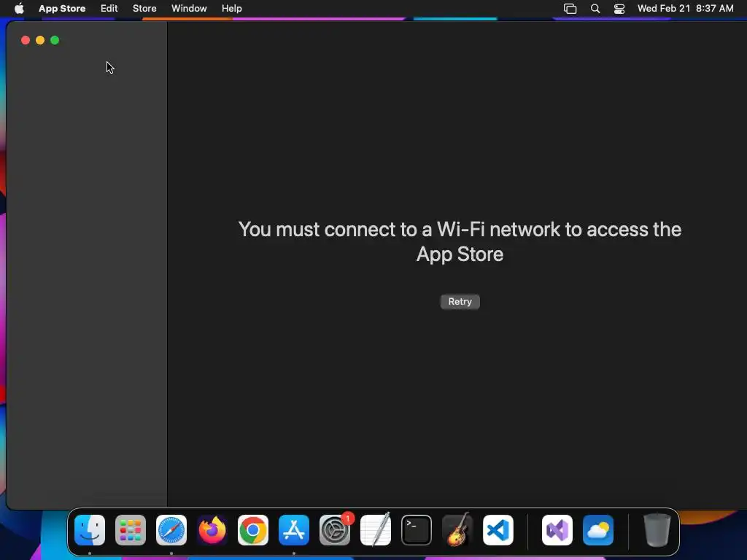Click the Stage Manager windows icon in menu bar
The image size is (747, 560).
570,8
